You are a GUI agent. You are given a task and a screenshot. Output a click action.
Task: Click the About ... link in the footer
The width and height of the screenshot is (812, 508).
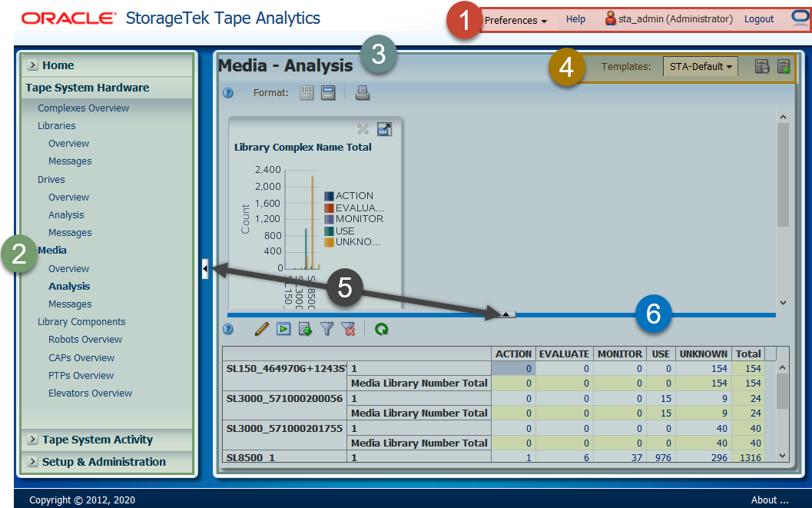770,500
